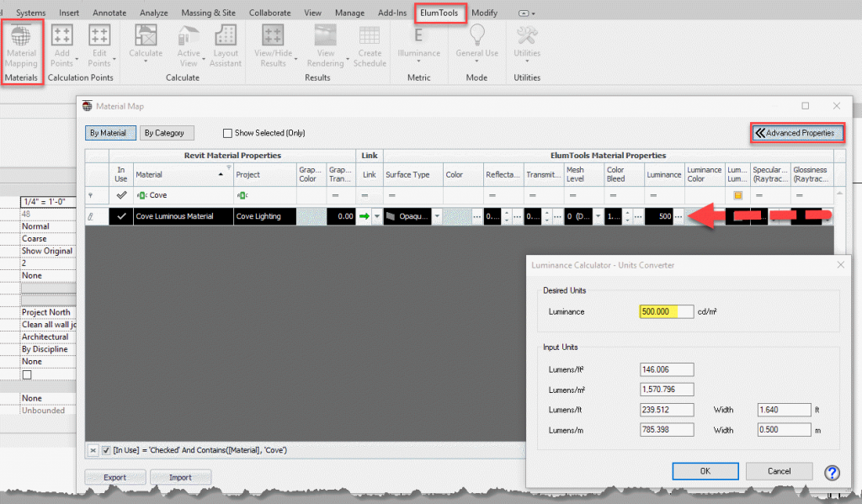Click the Reflectance stepper arrows in the Cove row
Image resolution: width=862 pixels, height=504 pixels.
(507, 216)
